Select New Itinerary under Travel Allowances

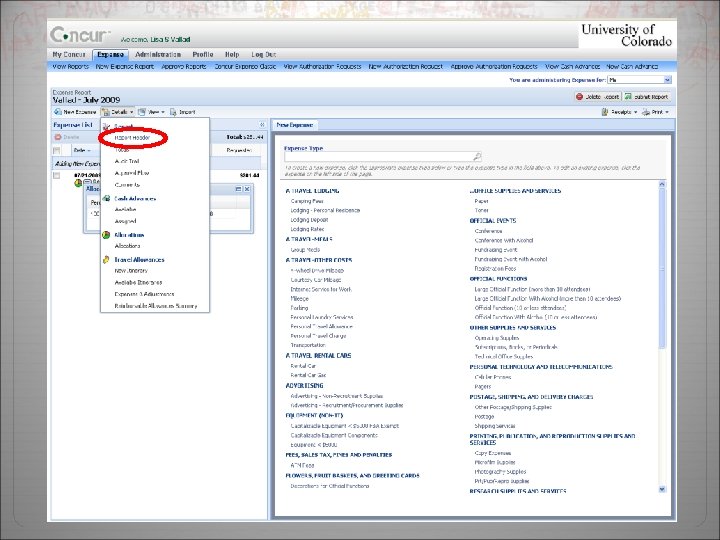pyautogui.click(x=131, y=271)
